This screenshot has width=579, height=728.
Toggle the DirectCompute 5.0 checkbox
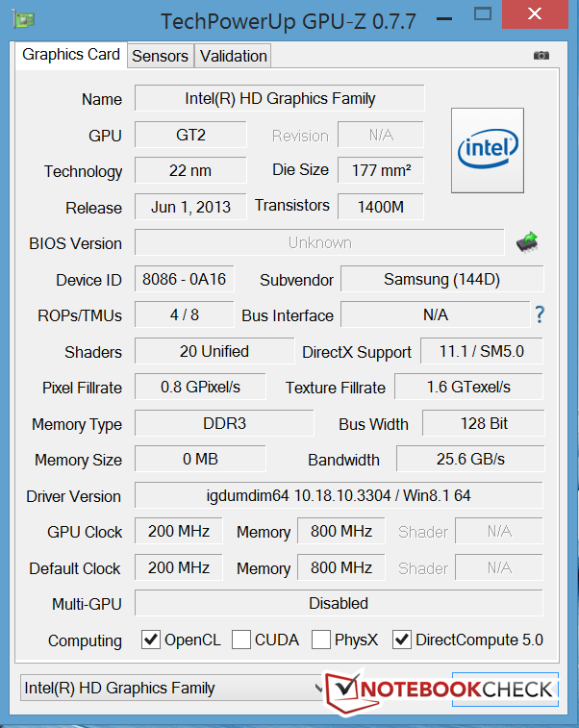click(402, 640)
